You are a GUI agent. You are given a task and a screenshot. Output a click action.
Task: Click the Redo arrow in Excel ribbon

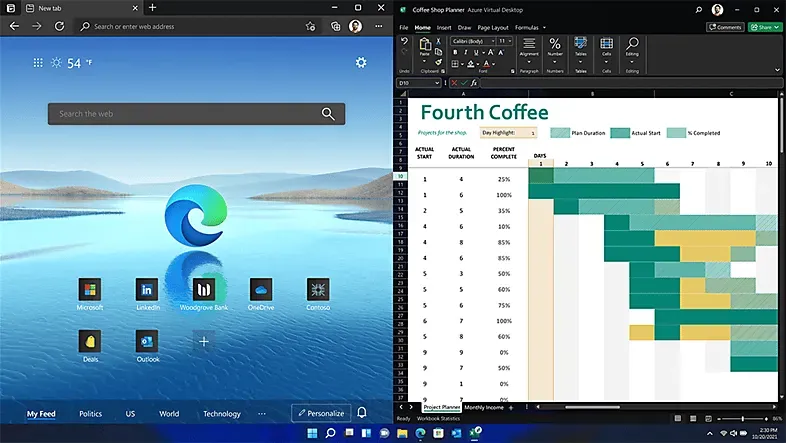coord(405,51)
